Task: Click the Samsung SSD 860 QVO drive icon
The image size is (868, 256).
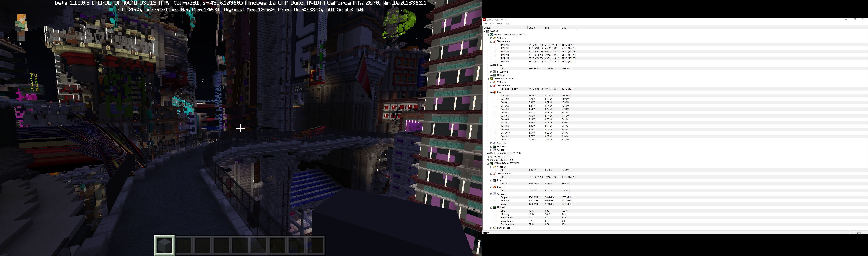Action: click(x=491, y=153)
